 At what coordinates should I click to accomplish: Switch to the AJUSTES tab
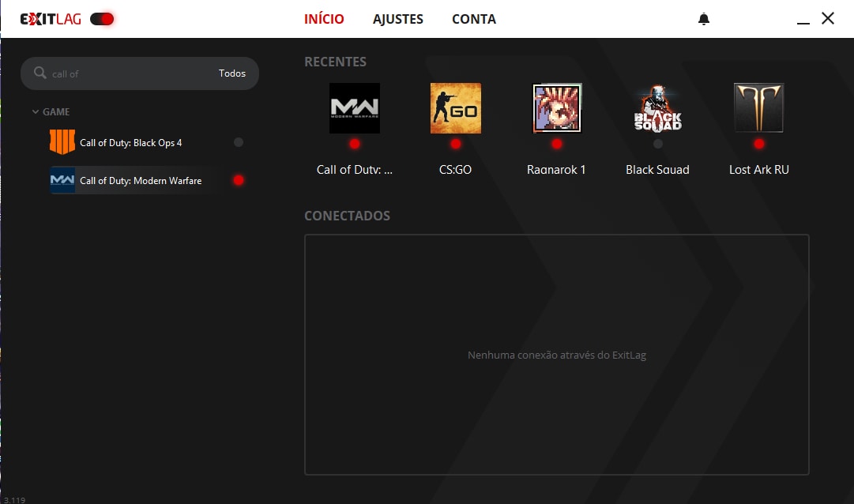398,19
